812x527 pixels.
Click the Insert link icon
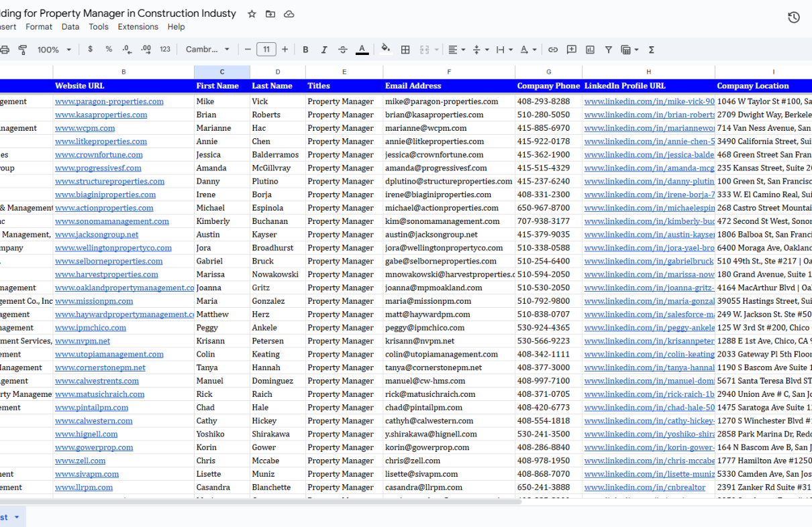[x=553, y=50]
